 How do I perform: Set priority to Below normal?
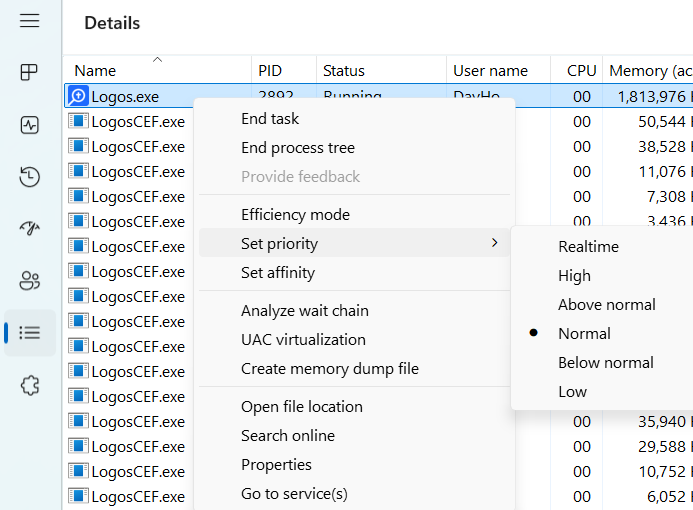605,363
